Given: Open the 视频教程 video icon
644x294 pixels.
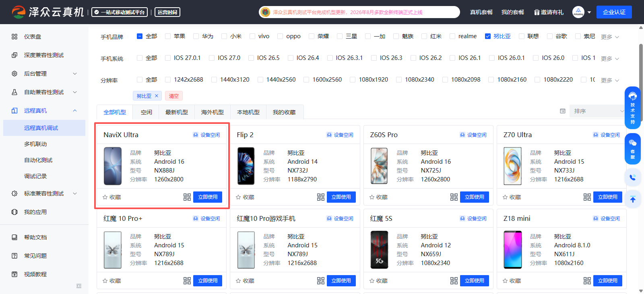Looking at the screenshot, I should click(14, 274).
